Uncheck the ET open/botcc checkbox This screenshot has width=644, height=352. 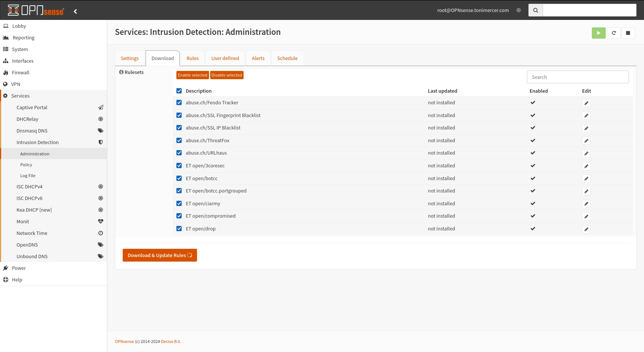click(179, 178)
